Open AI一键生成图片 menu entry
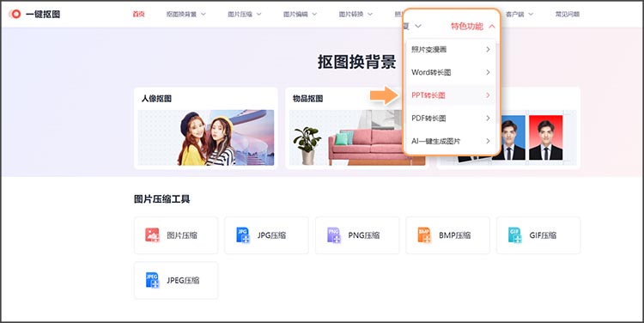This screenshot has width=644, height=323. pyautogui.click(x=451, y=142)
